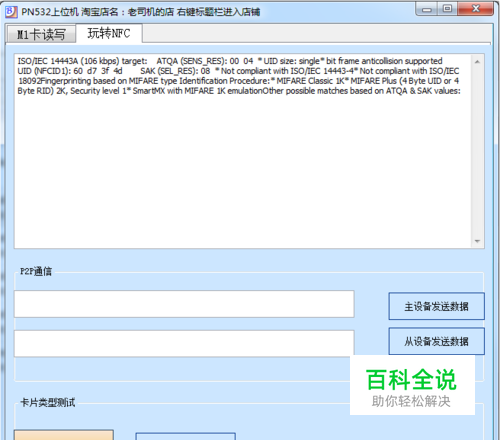500x440 pixels.
Task: Click the 'UID (NFCID1): 60 d7 3f 4d' text
Action: click(70, 71)
